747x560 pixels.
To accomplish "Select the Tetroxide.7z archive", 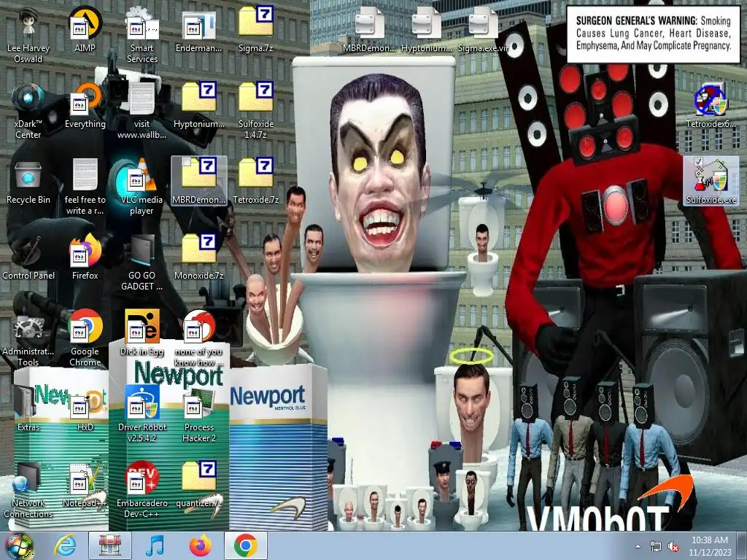I will tap(256, 182).
